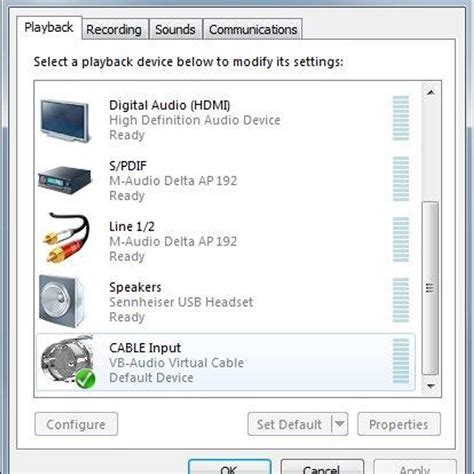
Task: Click "M-Audio Delta AP 192" under S/PDIF
Action: (173, 181)
